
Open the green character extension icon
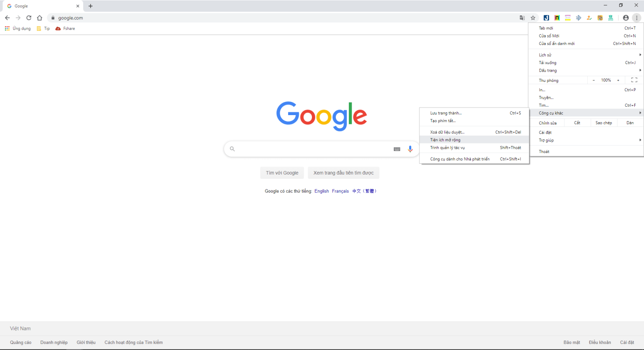(x=611, y=18)
